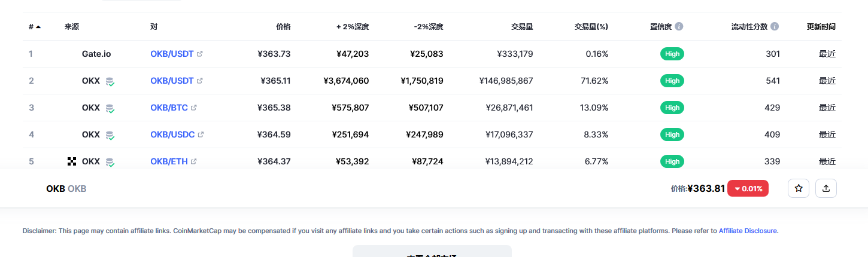Sort table by the # column arrow

tap(38, 27)
